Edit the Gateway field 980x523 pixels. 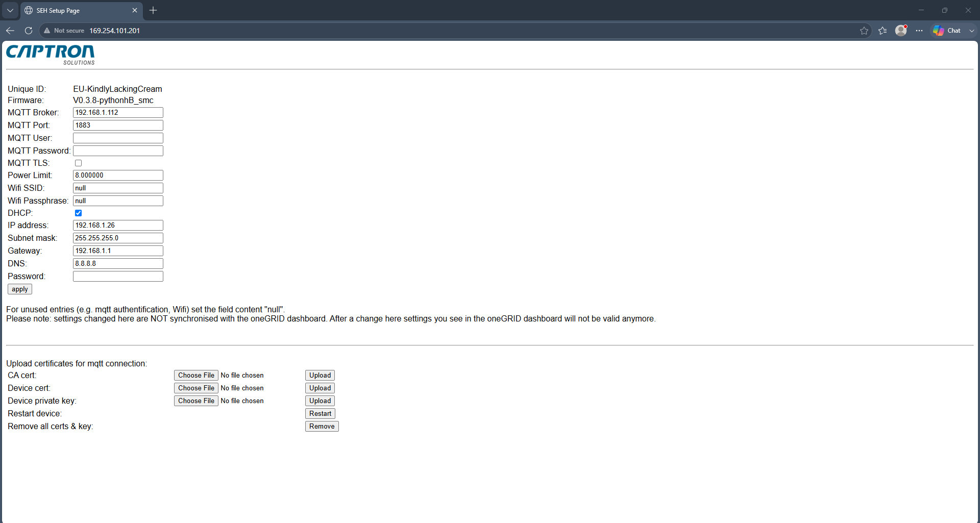coord(118,251)
